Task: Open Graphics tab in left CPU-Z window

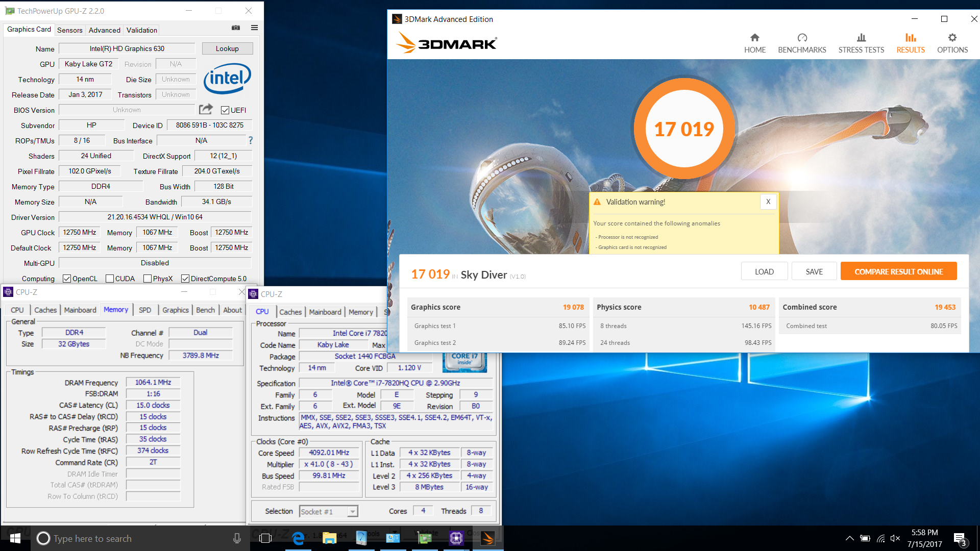Action: (x=176, y=310)
